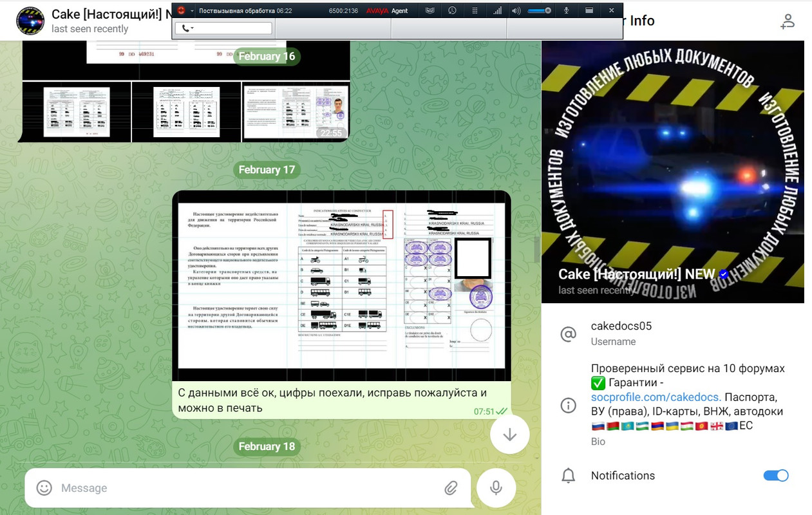Open the cropped photo above the February 16 thumbnails
The width and height of the screenshot is (812, 515).
[186, 61]
